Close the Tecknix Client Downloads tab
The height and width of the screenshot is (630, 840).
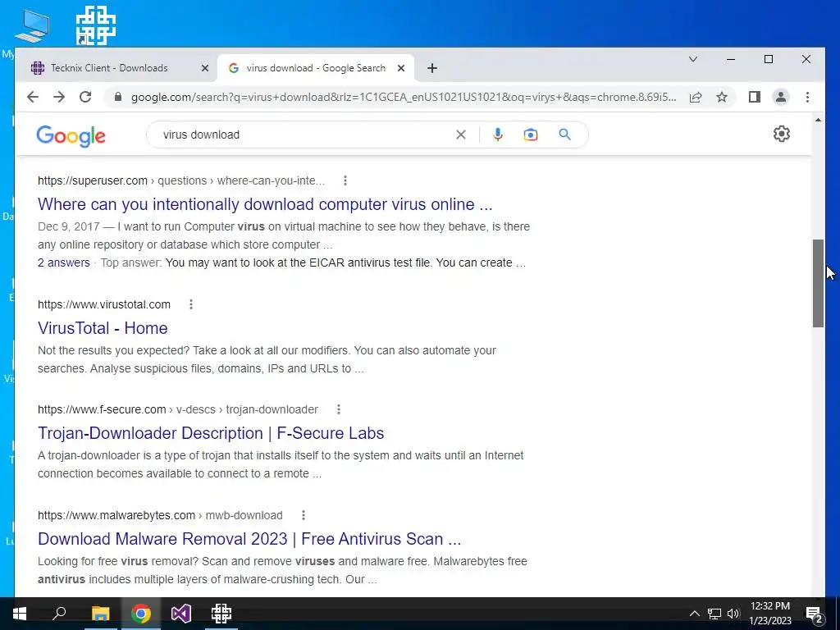(x=204, y=68)
